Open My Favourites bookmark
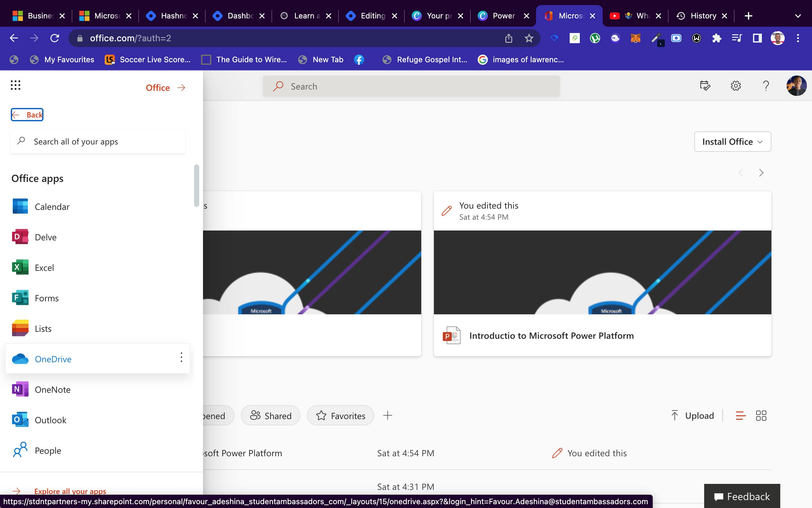Screen dimensions: 812x508 pos(62,59)
